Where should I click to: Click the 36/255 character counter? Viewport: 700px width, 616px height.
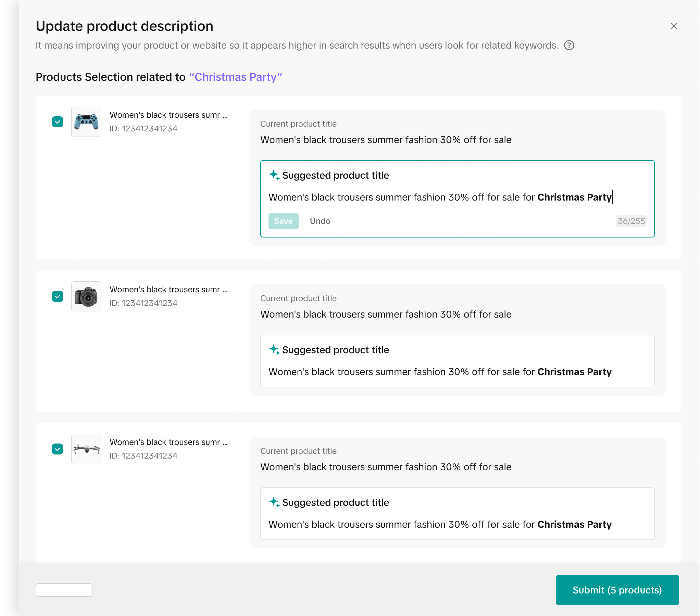click(x=631, y=221)
